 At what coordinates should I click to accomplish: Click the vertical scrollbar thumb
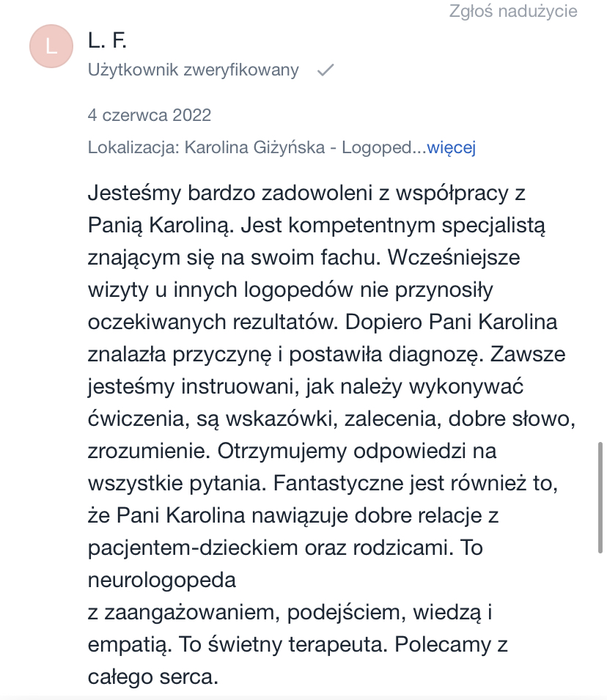click(x=600, y=498)
